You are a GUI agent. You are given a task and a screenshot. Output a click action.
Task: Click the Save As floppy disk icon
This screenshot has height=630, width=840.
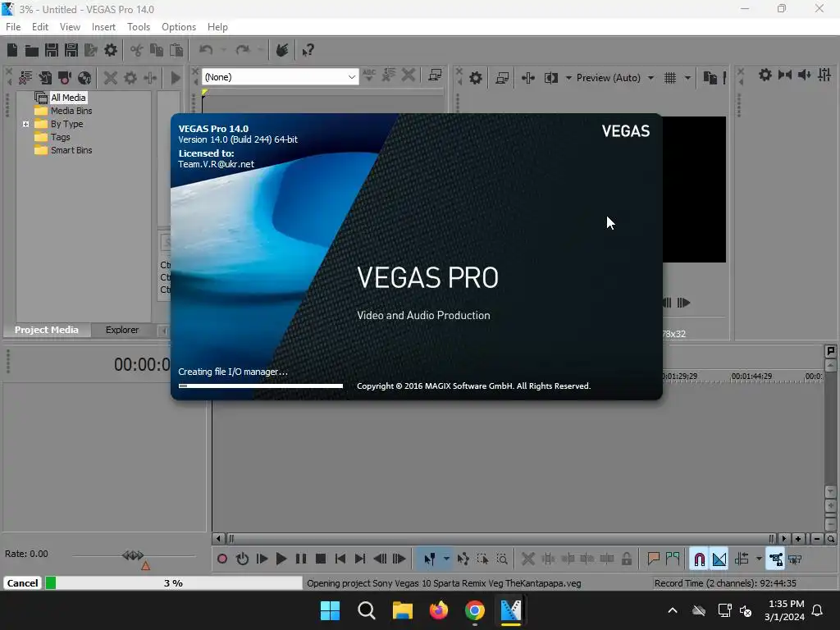pyautogui.click(x=71, y=50)
